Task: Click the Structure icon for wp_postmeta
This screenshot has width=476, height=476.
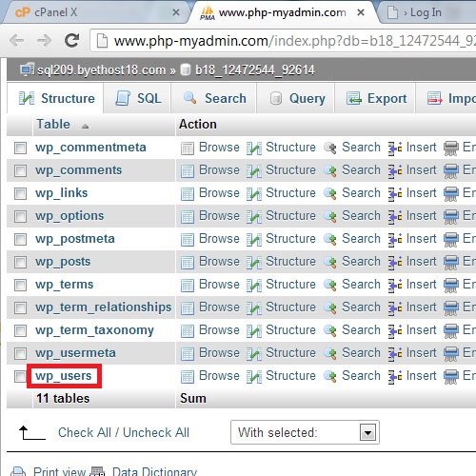Action: click(x=254, y=239)
